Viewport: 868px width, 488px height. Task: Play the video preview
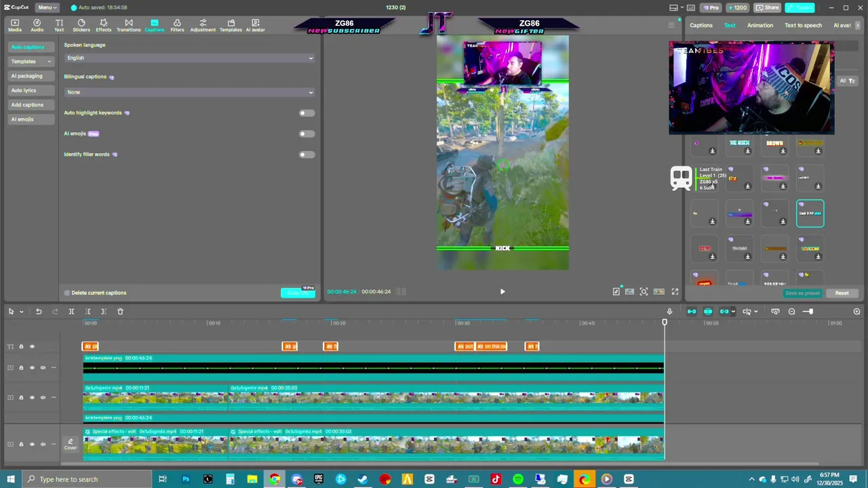click(x=502, y=291)
